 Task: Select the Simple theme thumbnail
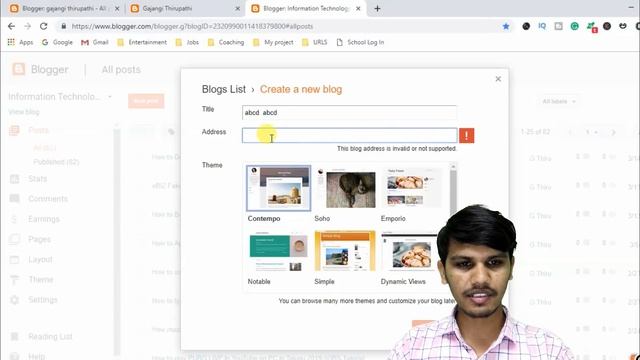345,251
